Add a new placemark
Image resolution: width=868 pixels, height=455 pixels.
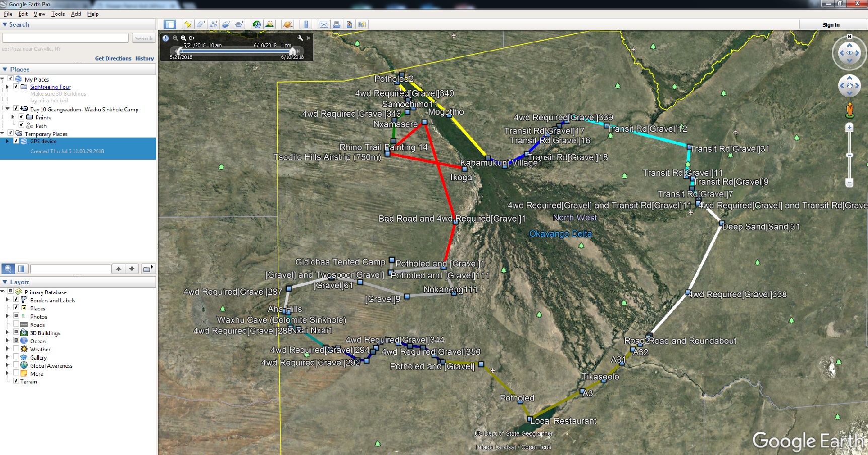click(x=187, y=24)
